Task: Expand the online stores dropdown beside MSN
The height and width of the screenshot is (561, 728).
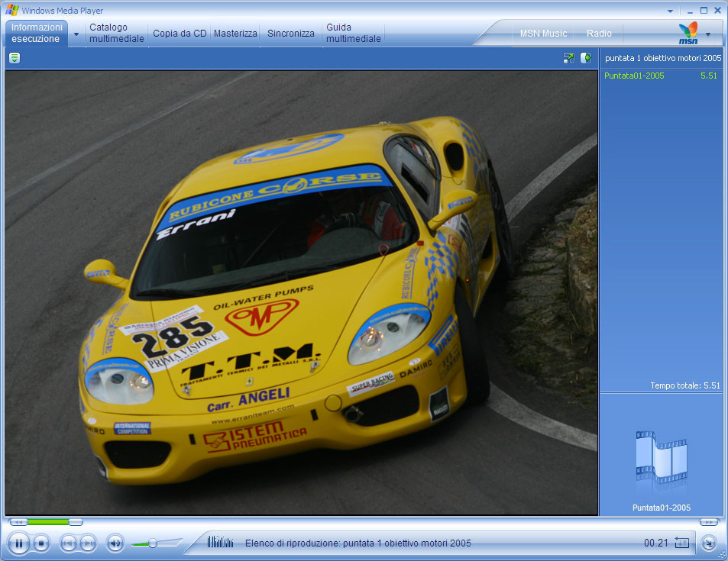Action: 708,34
